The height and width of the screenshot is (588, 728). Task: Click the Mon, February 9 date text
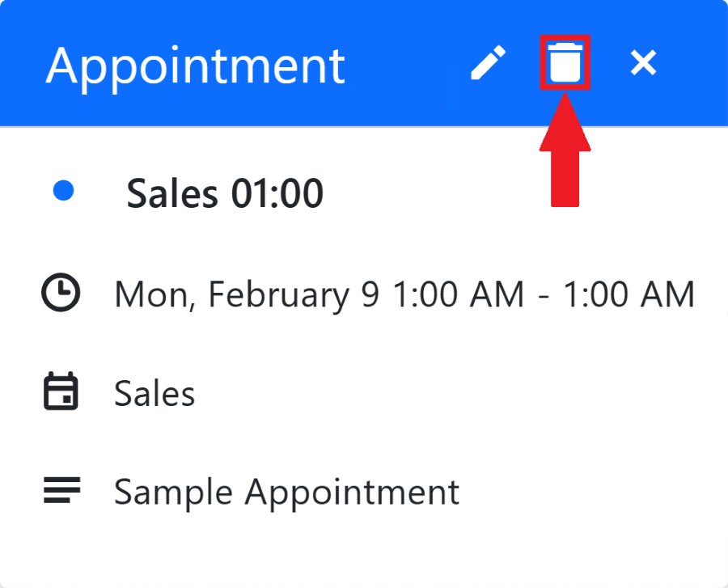point(246,294)
